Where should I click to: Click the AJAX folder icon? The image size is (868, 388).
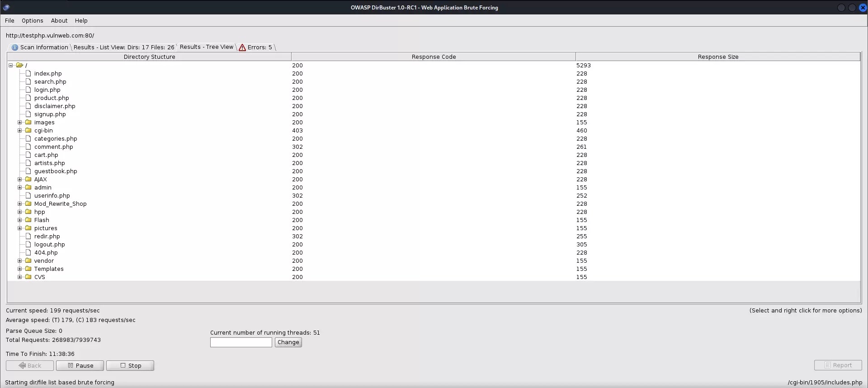pyautogui.click(x=28, y=179)
